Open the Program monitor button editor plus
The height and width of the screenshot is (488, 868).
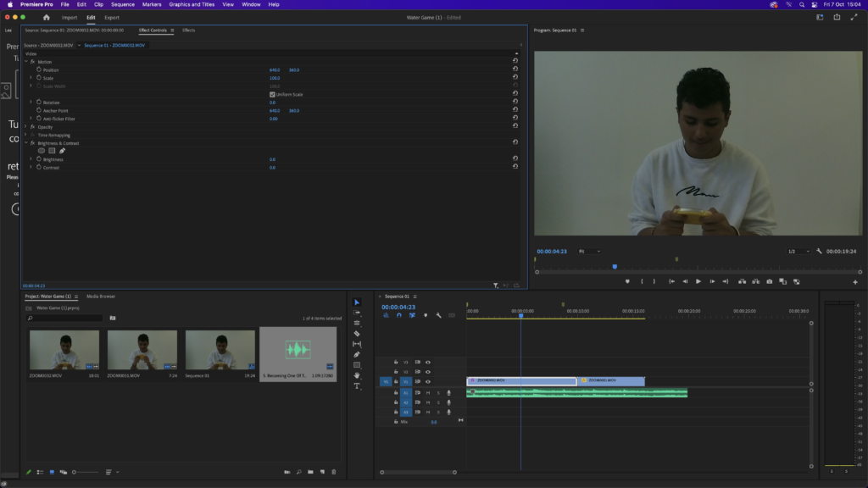pos(855,282)
